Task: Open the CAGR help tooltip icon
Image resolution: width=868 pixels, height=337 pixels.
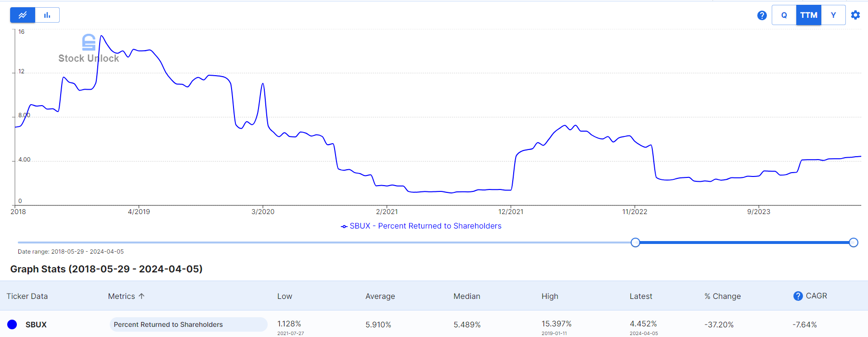Action: pyautogui.click(x=798, y=296)
